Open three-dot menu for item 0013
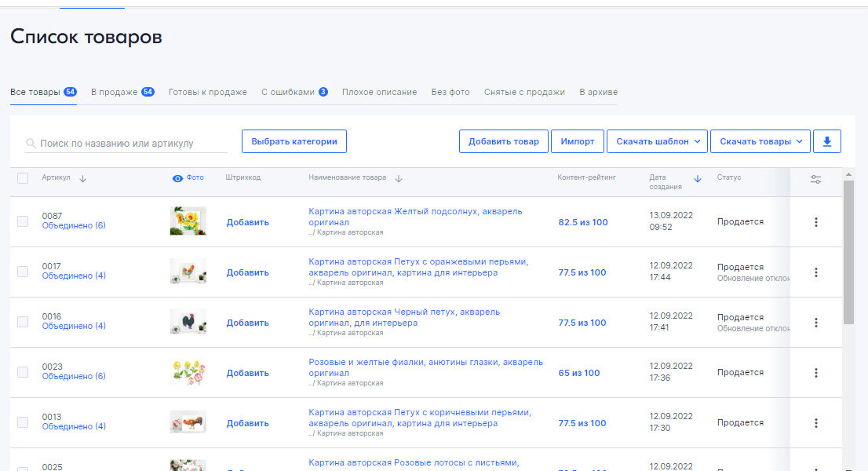Screen dimensions: 868x471 coord(816,423)
